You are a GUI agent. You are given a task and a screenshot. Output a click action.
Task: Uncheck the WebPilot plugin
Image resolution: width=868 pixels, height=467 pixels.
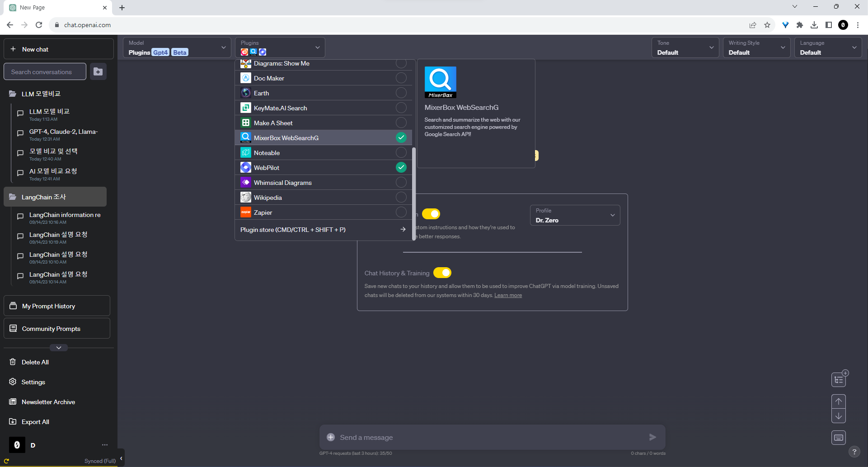point(401,167)
